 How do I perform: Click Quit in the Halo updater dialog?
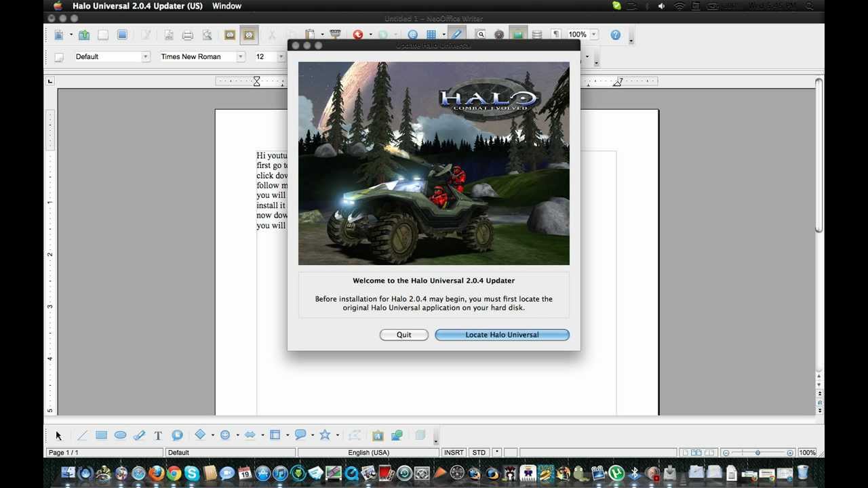coord(404,335)
